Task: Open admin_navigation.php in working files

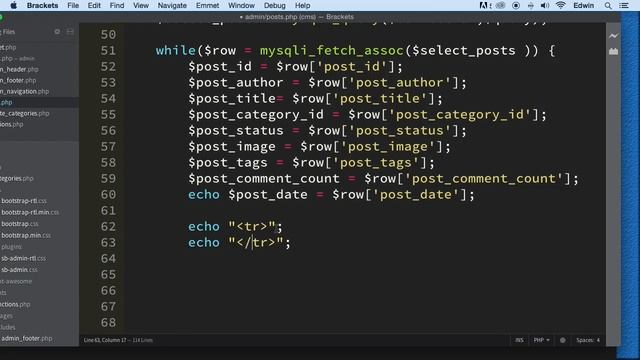Action: tap(24, 91)
